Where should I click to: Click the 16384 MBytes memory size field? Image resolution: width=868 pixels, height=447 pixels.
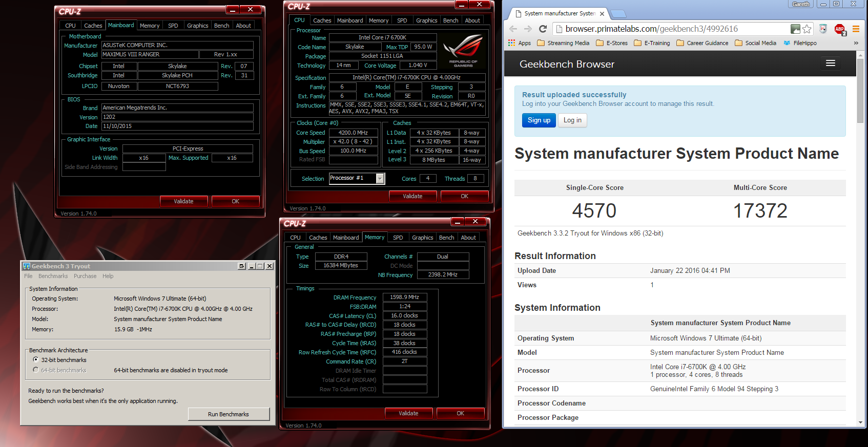click(340, 266)
